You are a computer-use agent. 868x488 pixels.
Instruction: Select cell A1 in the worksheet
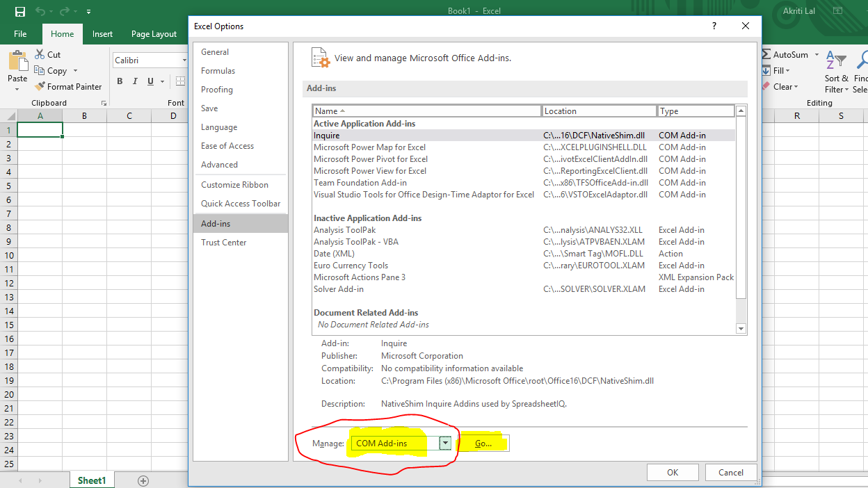pyautogui.click(x=40, y=130)
